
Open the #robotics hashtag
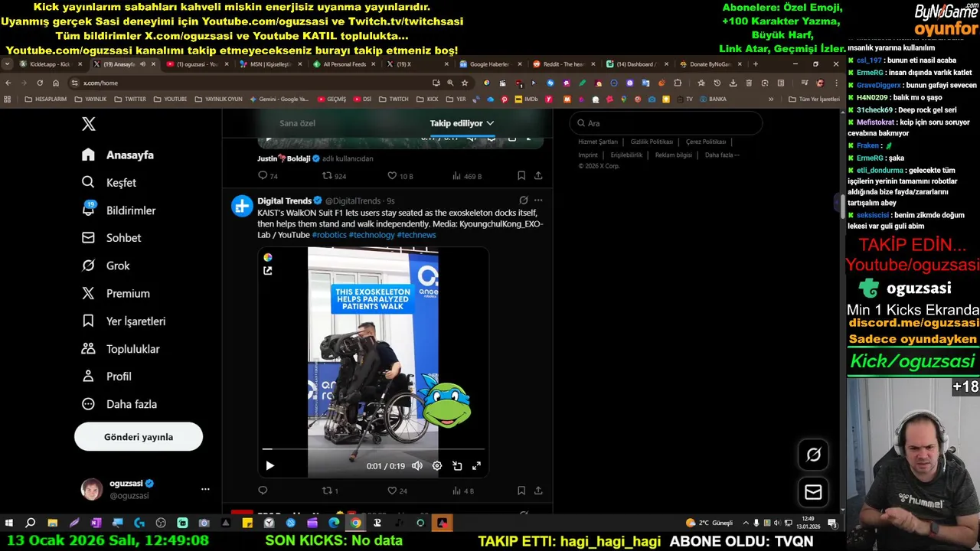tap(329, 235)
